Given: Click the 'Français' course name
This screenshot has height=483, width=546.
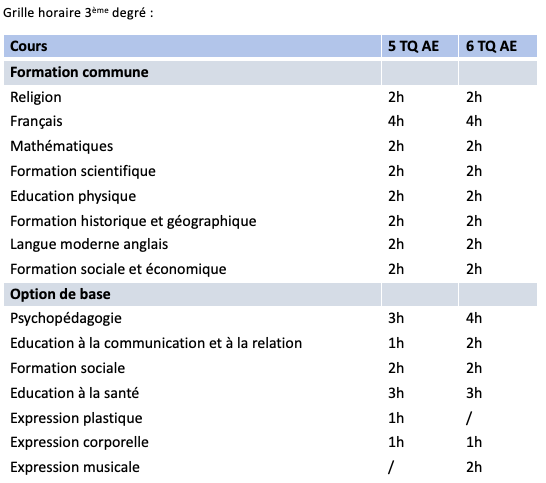Looking at the screenshot, I should pos(36,122).
